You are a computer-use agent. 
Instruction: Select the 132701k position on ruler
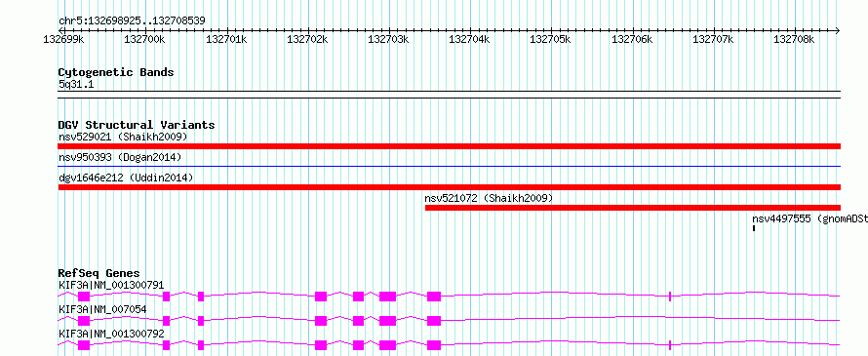[x=226, y=39]
